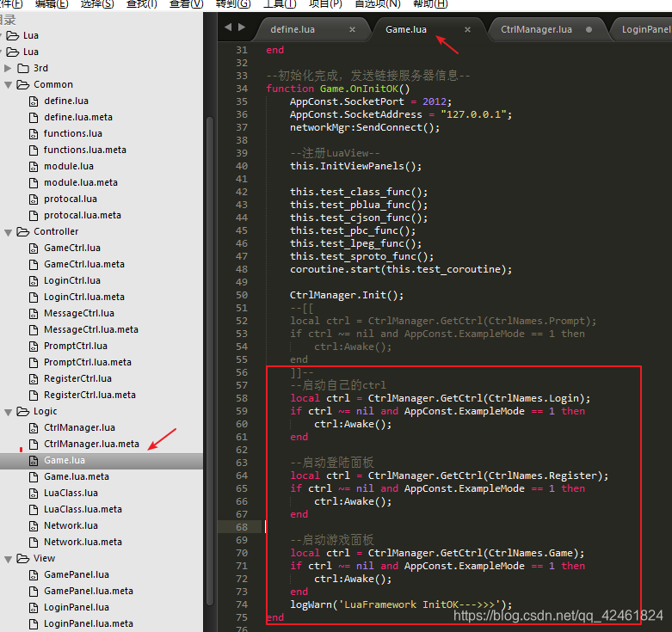This screenshot has width=672, height=632.
Task: Click the 3rd folder icon
Action: click(x=23, y=68)
